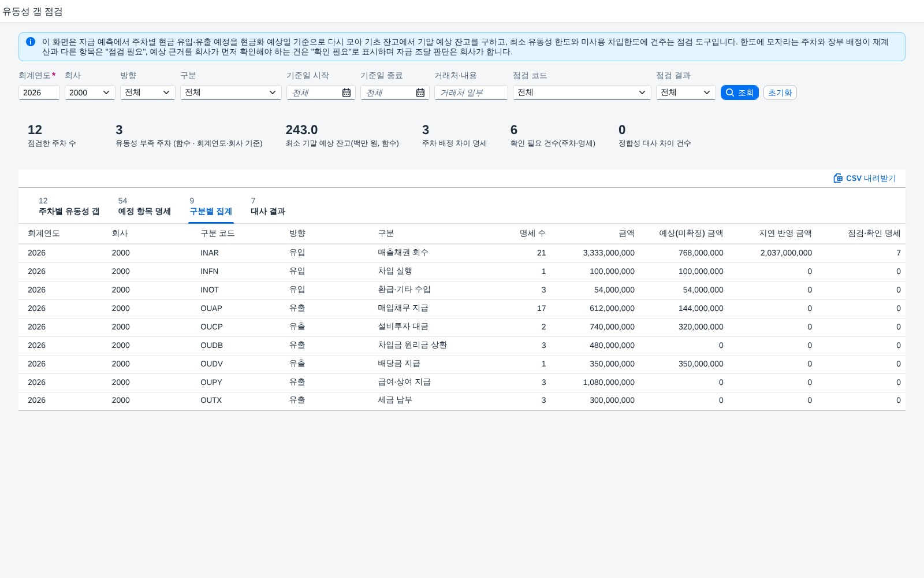Click CSV 내려받기 download link
924x578 pixels.
(x=865, y=178)
